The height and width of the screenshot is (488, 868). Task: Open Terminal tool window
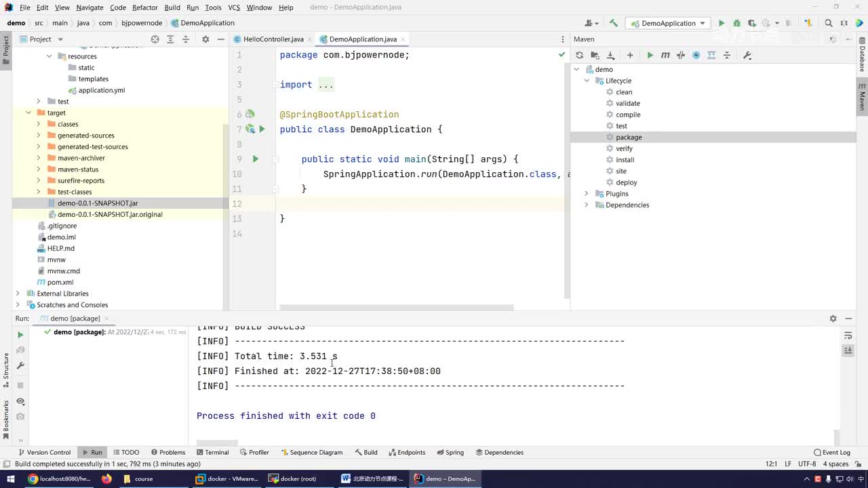pyautogui.click(x=212, y=452)
